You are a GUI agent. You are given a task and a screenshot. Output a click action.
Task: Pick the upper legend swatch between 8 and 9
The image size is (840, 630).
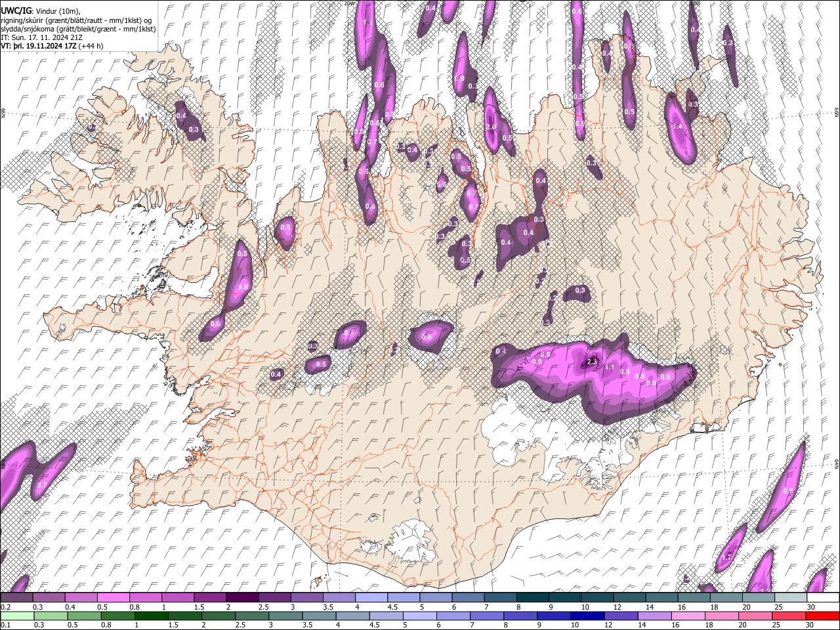pyautogui.click(x=533, y=598)
